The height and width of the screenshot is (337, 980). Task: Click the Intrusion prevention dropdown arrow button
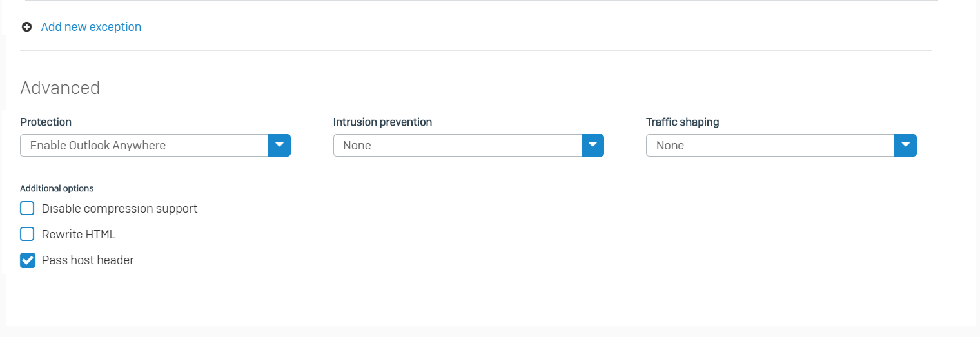593,145
